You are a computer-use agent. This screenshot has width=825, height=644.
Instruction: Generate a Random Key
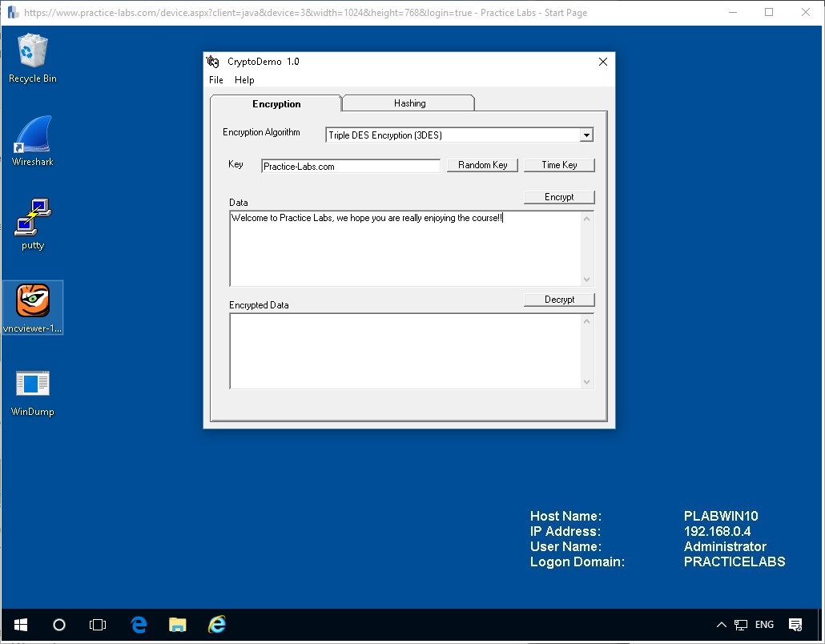(x=482, y=165)
